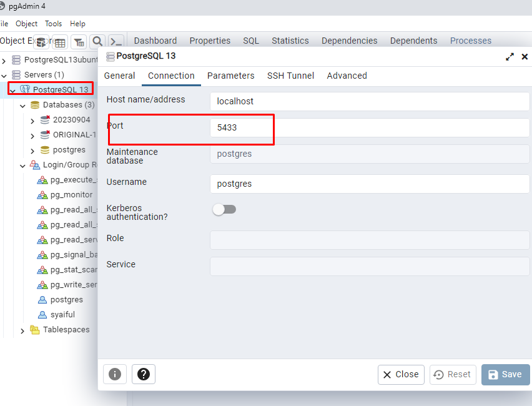Click the postgres database icon
This screenshot has width=532, height=406.
45,150
